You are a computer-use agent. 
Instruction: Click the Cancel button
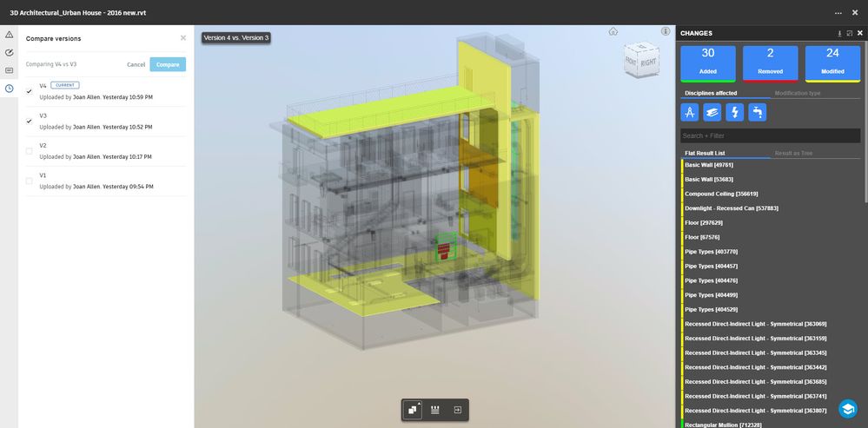tap(136, 65)
